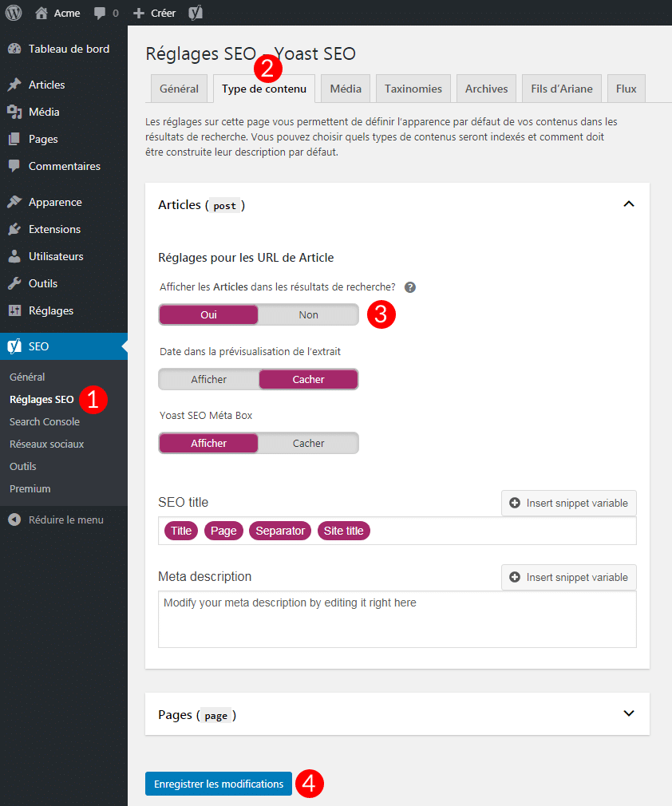Click the Apparence paintbrush icon
672x806 pixels.
tap(14, 202)
